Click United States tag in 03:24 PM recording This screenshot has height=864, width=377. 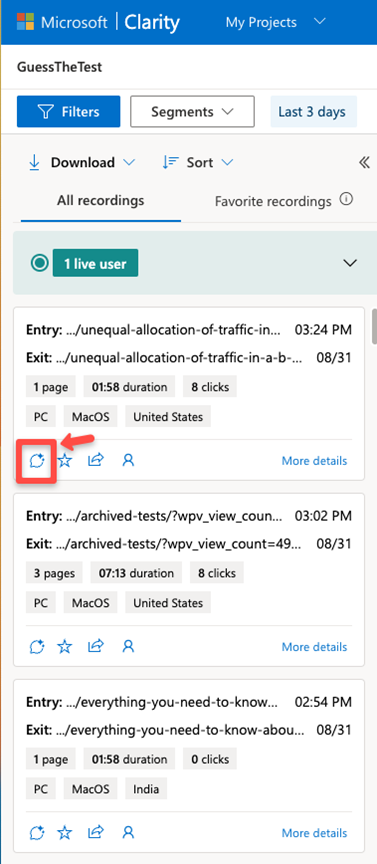click(168, 417)
